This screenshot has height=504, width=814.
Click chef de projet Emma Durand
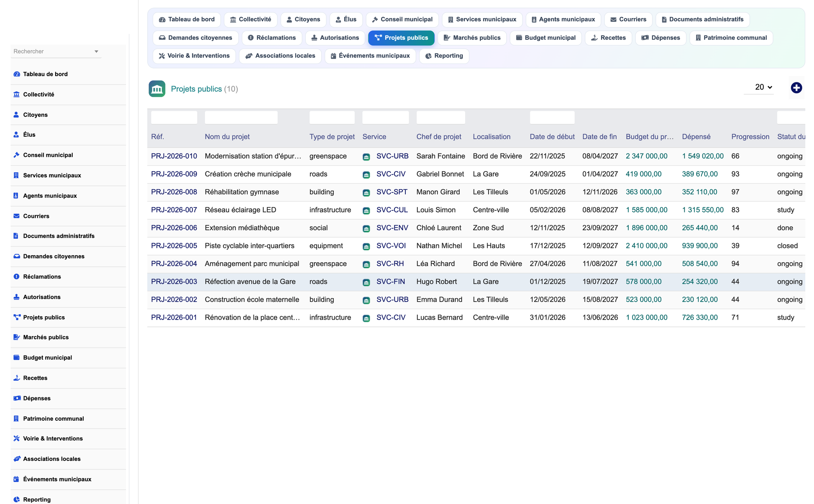click(x=439, y=299)
